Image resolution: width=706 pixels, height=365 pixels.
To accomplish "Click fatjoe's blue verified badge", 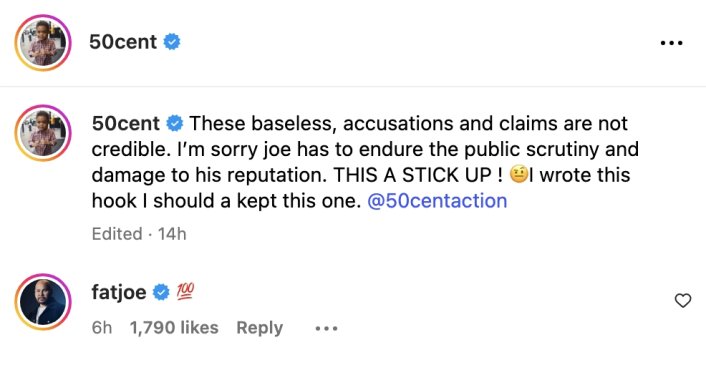I will pyautogui.click(x=161, y=293).
